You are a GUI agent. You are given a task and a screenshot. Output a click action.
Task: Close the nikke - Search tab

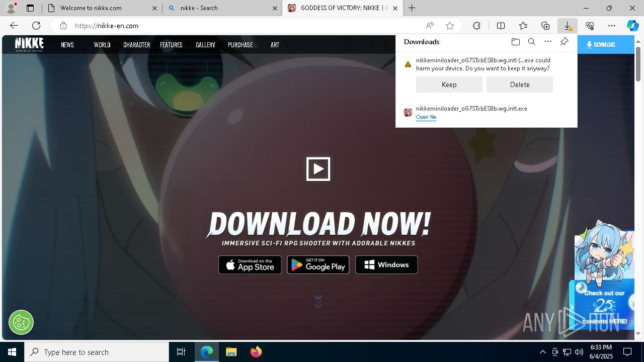tap(275, 8)
